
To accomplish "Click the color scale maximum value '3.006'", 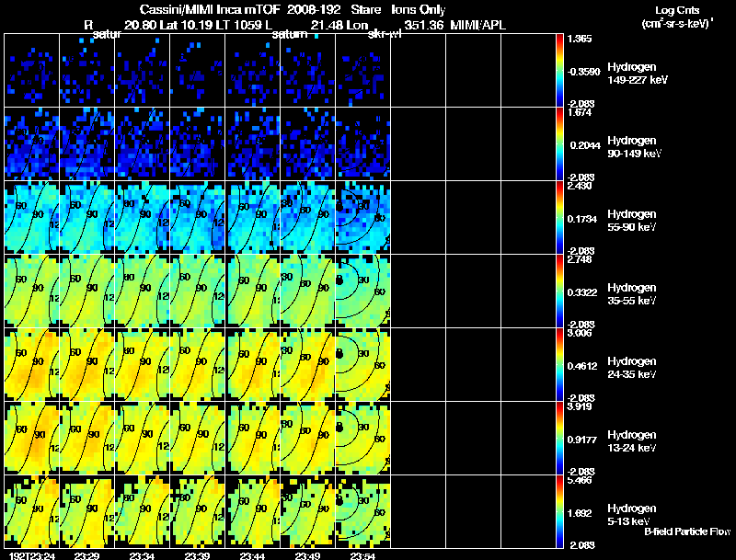I will point(580,334).
